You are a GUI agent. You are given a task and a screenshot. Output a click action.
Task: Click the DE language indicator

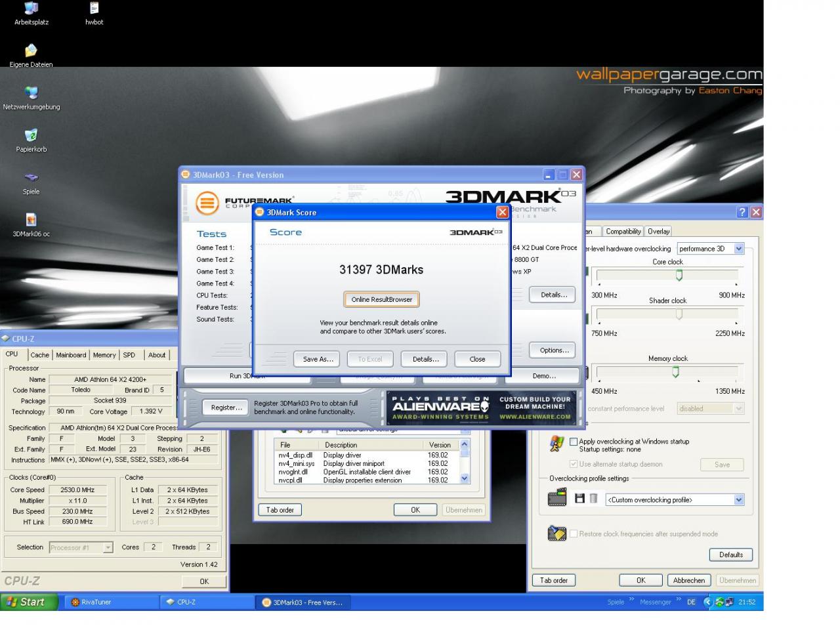point(691,602)
